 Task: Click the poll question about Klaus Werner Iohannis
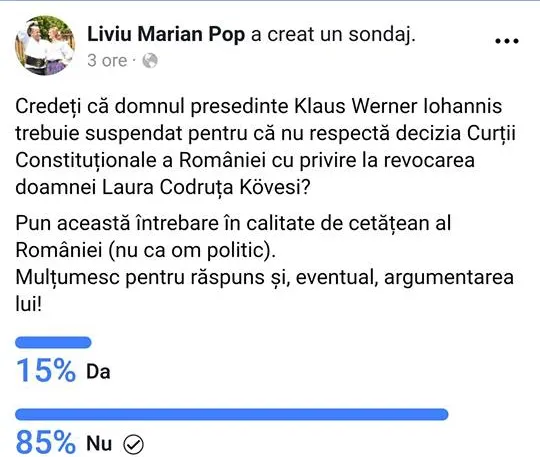coord(266,147)
